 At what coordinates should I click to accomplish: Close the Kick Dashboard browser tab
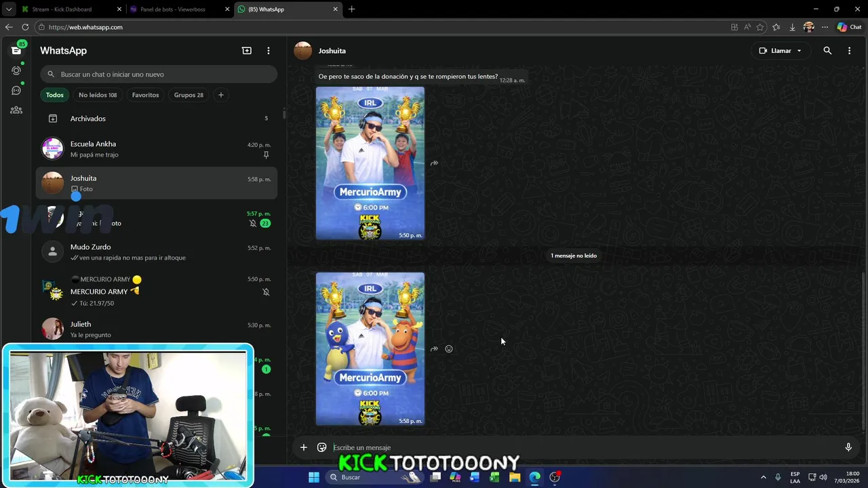pos(119,9)
